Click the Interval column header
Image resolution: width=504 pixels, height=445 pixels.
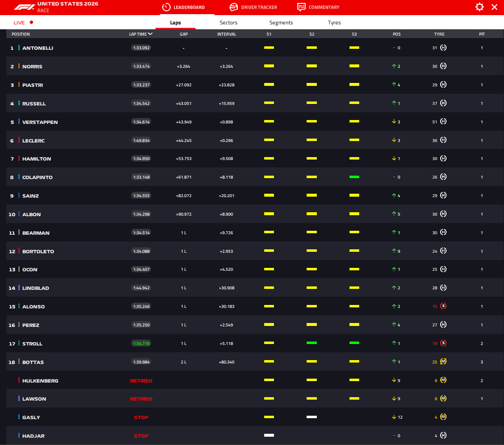click(x=227, y=34)
